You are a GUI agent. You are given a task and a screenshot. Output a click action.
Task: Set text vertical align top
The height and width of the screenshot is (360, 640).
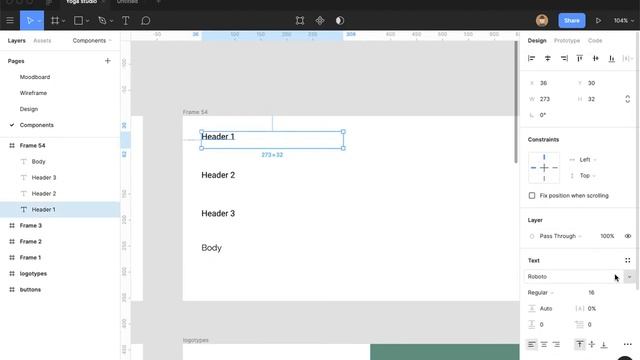tap(580, 344)
